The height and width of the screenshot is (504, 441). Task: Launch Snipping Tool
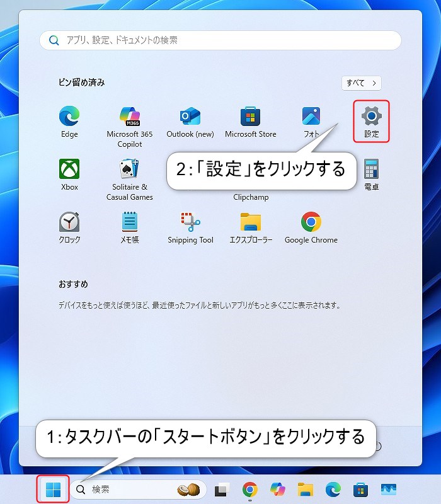(x=190, y=228)
